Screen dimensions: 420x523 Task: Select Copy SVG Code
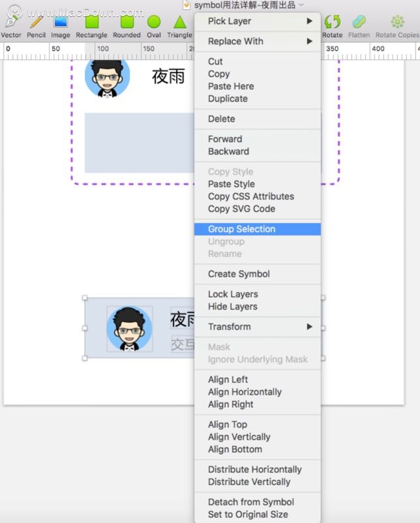[x=258, y=209]
